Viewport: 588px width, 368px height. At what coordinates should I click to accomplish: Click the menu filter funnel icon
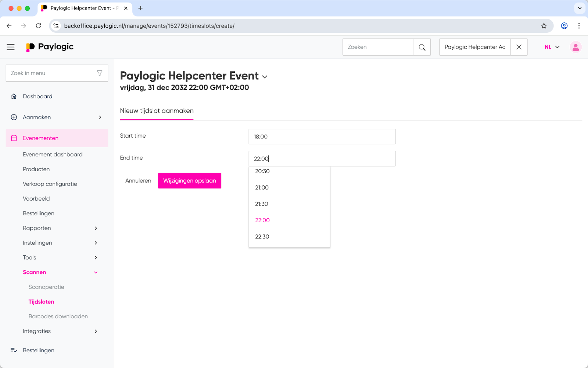[100, 73]
